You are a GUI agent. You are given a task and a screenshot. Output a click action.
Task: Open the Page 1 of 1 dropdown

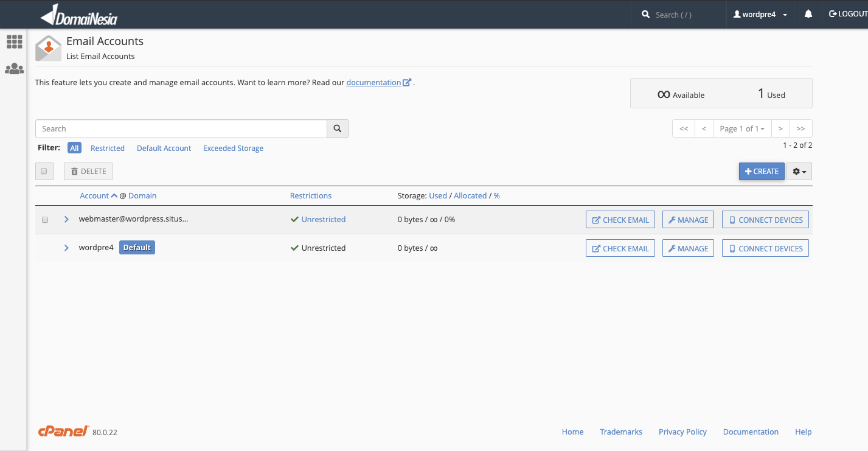[x=742, y=128]
